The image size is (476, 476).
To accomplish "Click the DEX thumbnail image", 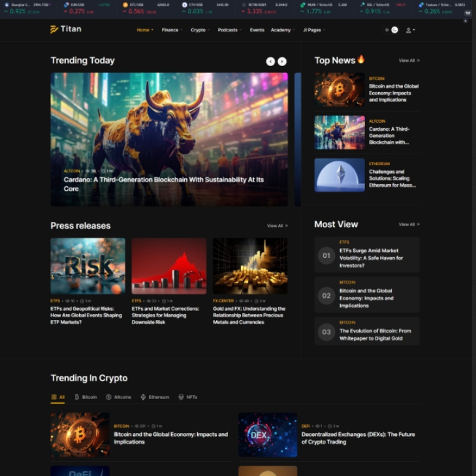I will pos(268,435).
